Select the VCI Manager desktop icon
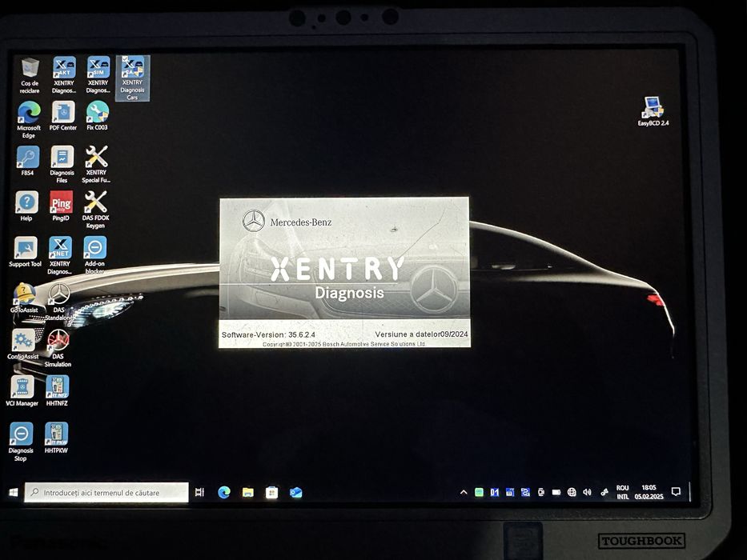Image resolution: width=747 pixels, height=560 pixels. tap(22, 391)
